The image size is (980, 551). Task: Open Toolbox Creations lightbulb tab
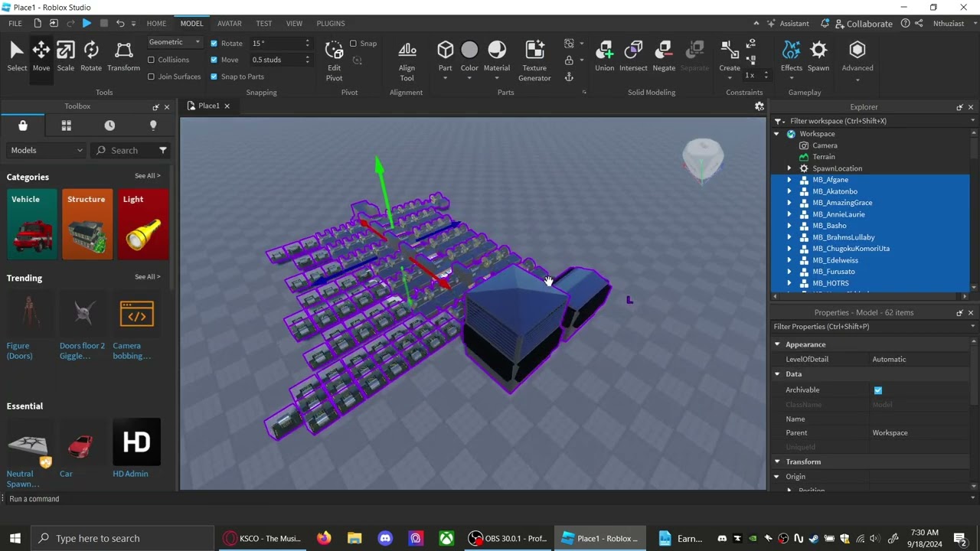click(x=153, y=126)
